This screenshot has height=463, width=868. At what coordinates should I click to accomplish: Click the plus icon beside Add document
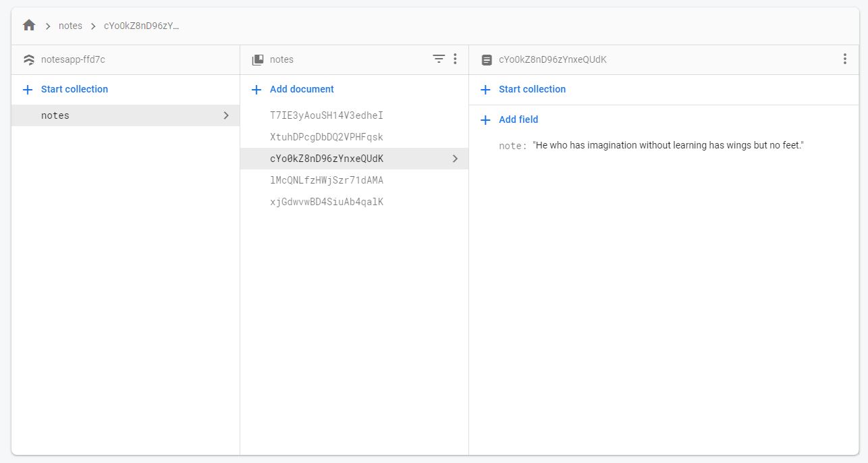(256, 89)
